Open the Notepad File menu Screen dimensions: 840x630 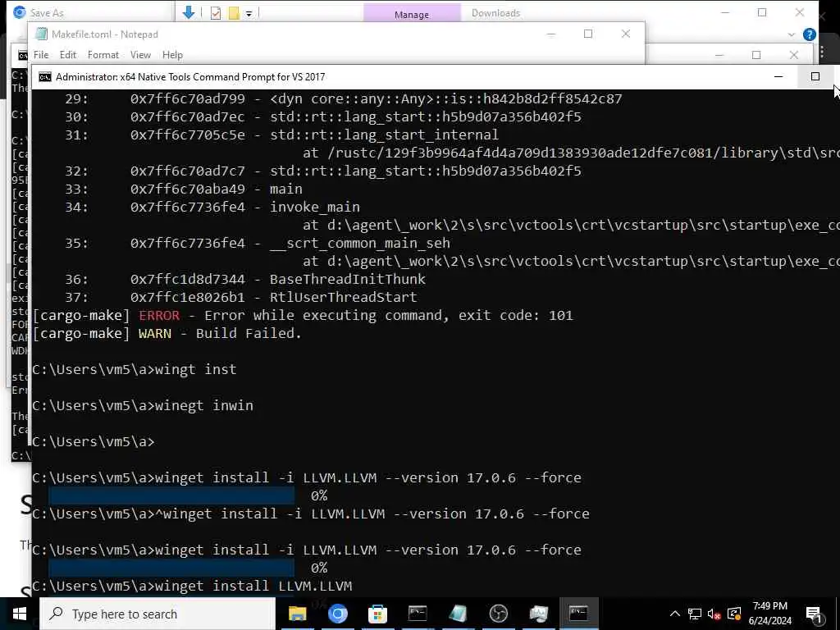41,55
